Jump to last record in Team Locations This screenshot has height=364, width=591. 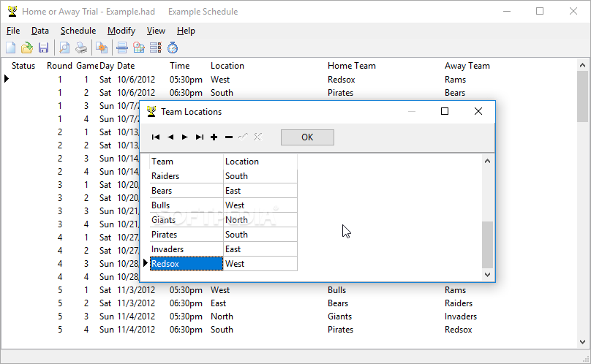click(x=200, y=137)
